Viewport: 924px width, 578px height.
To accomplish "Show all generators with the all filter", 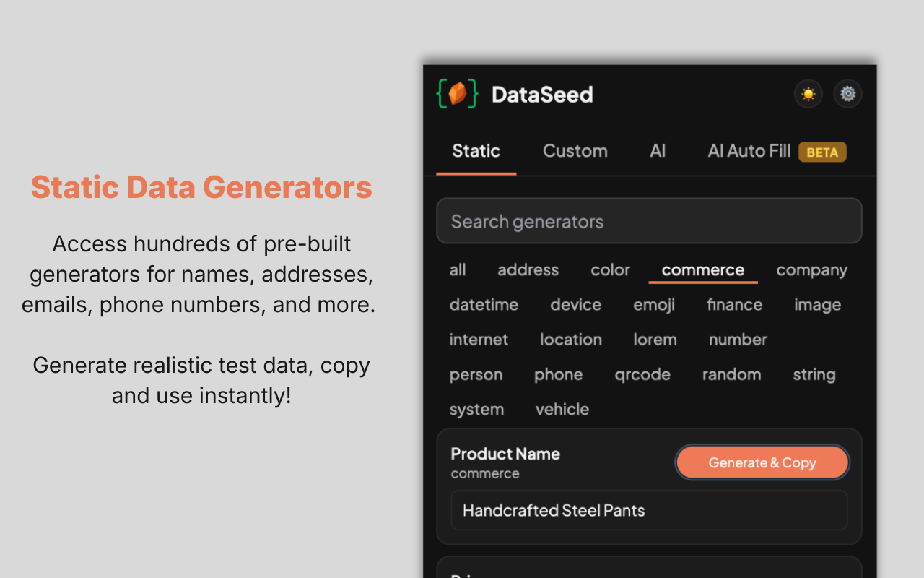I will point(458,270).
